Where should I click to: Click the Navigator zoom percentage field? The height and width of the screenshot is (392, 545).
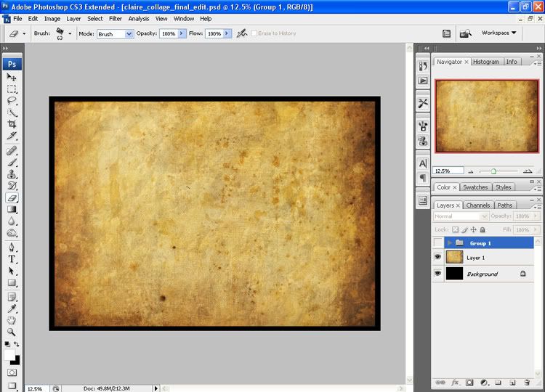[x=448, y=171]
